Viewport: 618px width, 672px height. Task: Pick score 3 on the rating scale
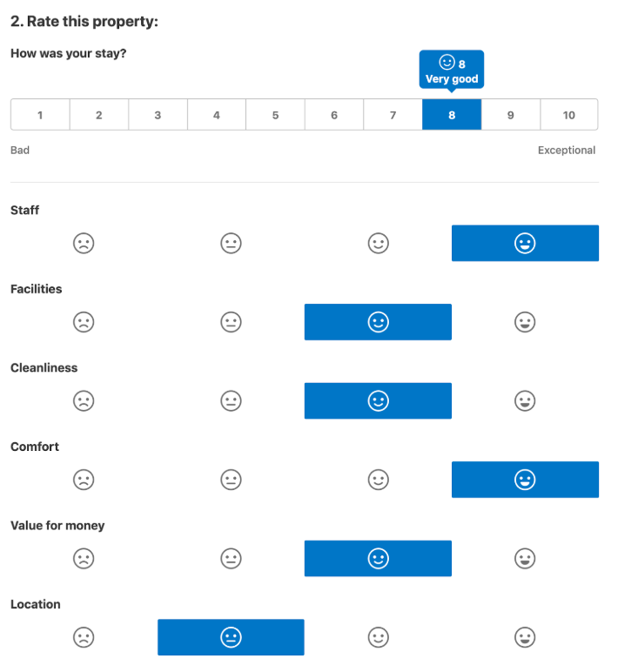158,114
